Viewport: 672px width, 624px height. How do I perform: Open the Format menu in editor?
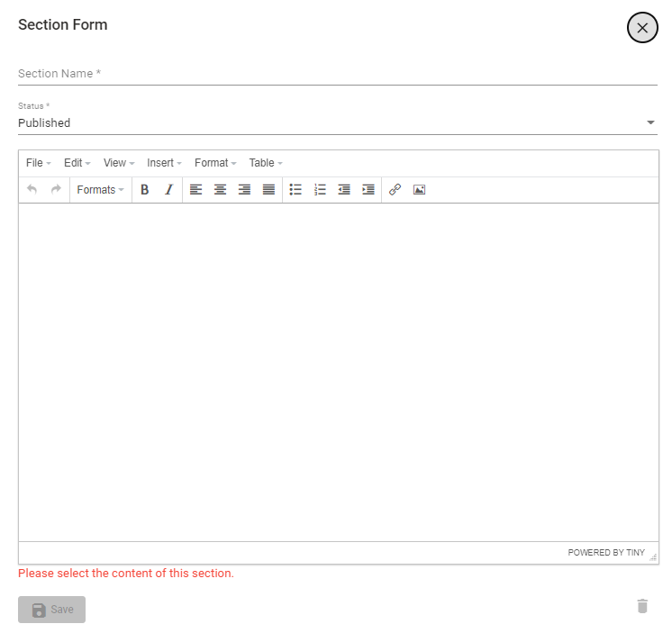215,163
